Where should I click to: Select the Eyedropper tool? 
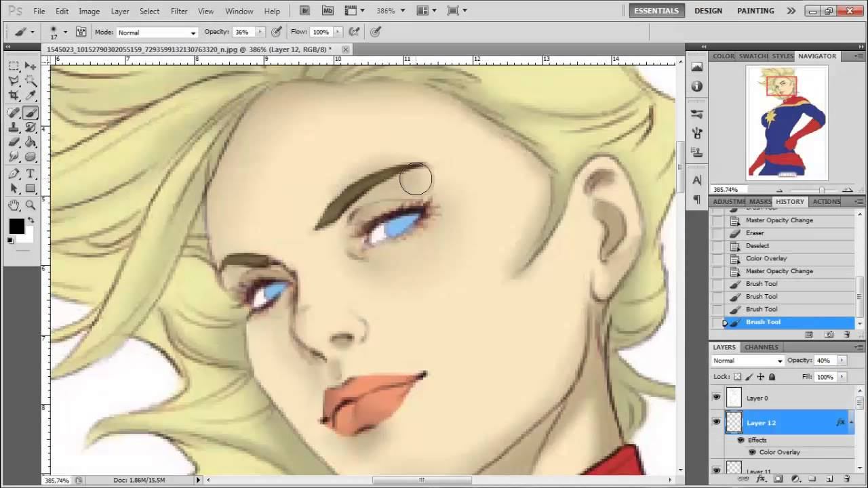(x=31, y=96)
